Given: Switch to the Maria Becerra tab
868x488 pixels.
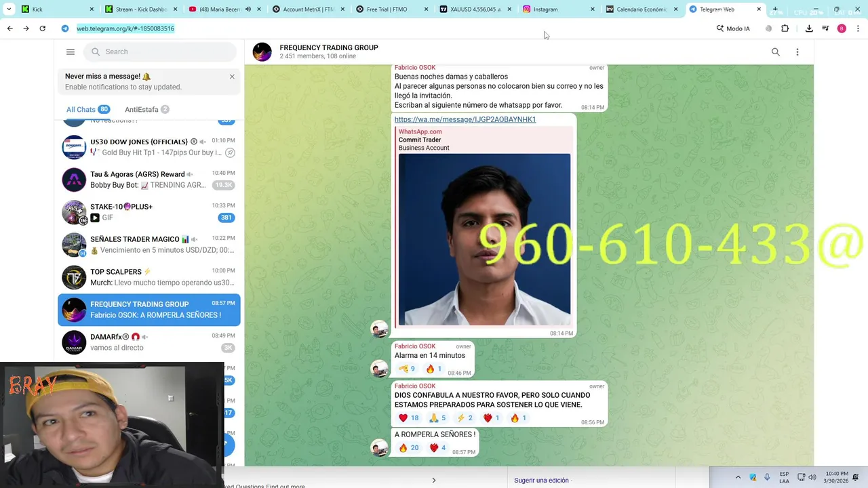Looking at the screenshot, I should [224, 9].
